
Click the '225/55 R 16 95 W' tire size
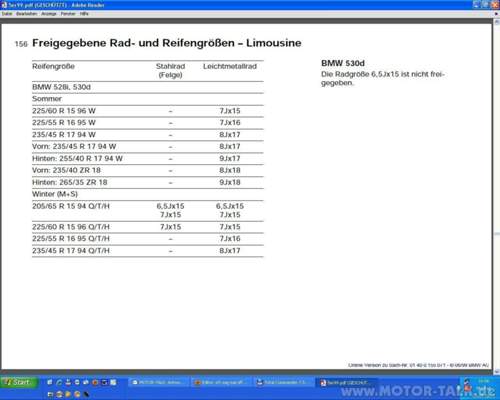click(64, 123)
